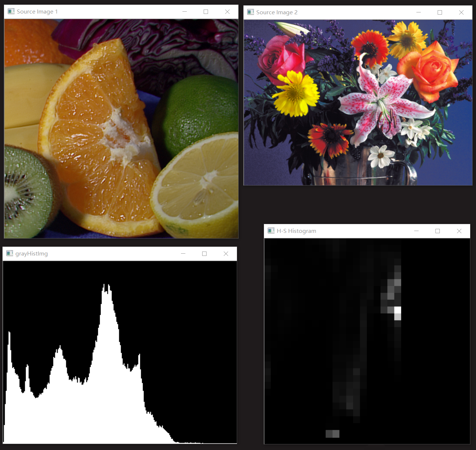Minimize the H-S Histogram window

tap(416, 231)
